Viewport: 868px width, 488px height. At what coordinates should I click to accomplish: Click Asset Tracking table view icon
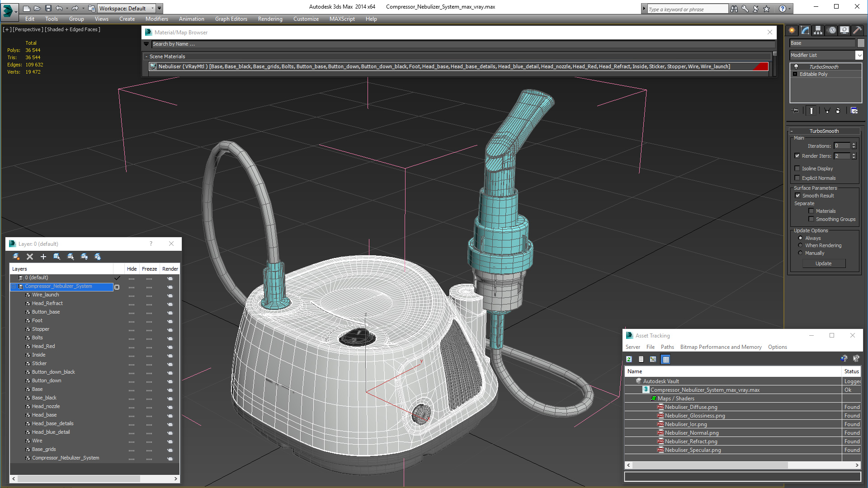pyautogui.click(x=665, y=359)
